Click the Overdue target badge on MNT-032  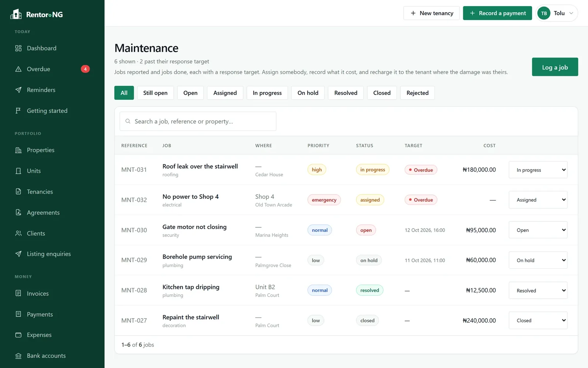[x=421, y=200]
